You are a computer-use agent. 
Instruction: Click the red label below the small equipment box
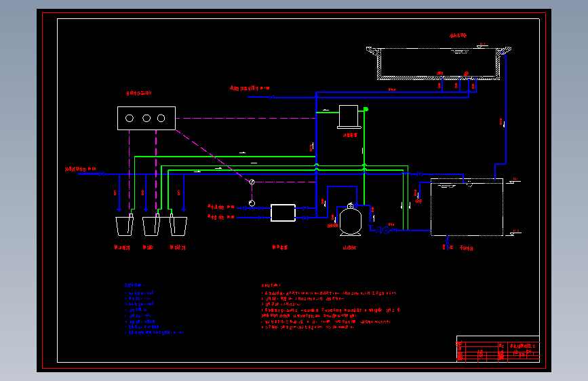coord(350,135)
